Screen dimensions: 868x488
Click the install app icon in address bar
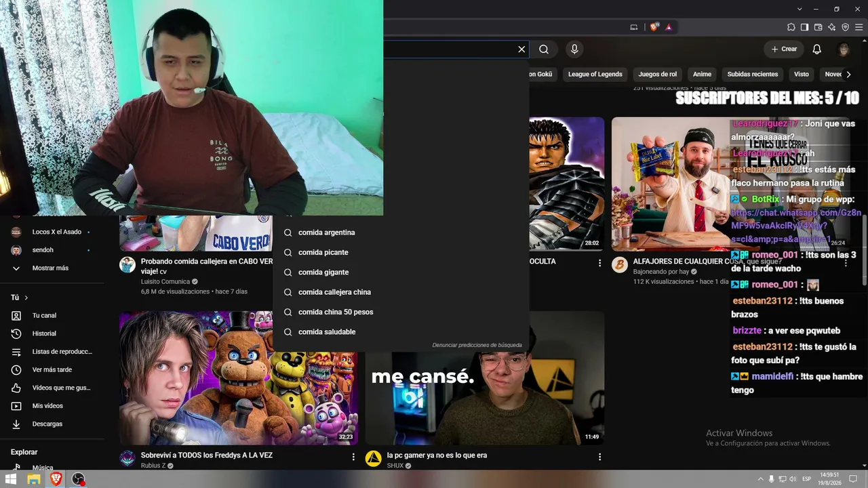634,27
